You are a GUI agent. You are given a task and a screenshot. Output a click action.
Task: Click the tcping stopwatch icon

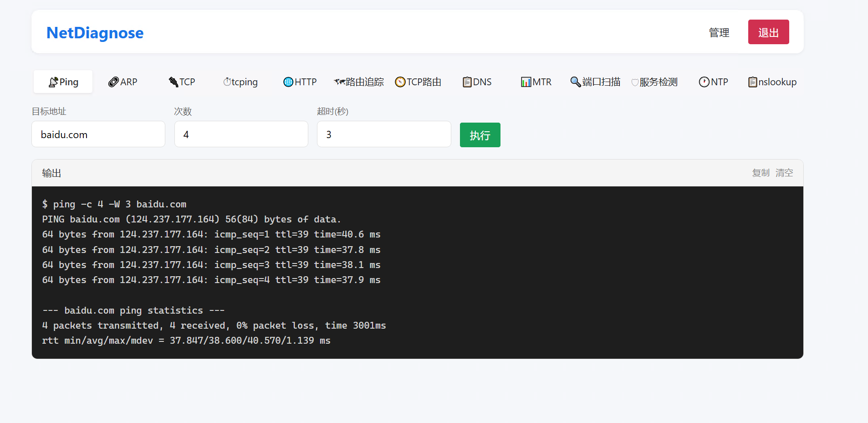click(x=227, y=82)
